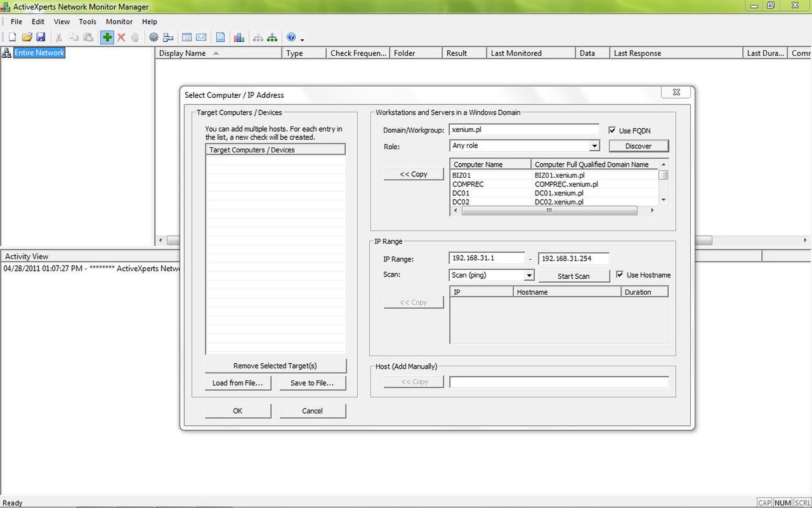Click the domain list << Copy button
812x508 pixels.
pos(414,174)
